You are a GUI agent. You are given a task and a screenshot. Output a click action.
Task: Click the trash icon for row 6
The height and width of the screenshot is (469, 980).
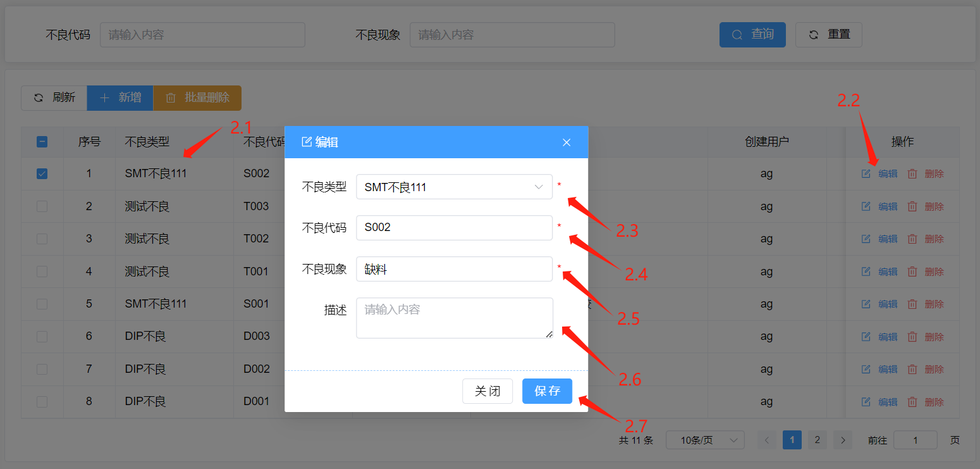[912, 337]
